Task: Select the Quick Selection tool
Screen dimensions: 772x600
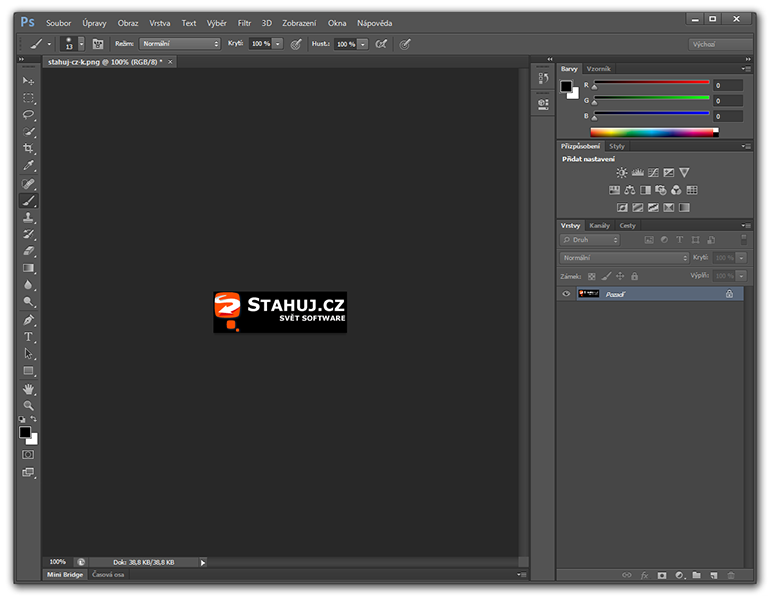Action: (29, 131)
